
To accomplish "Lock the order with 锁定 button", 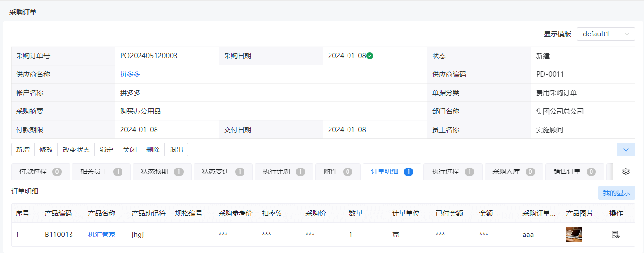I will (x=106, y=150).
